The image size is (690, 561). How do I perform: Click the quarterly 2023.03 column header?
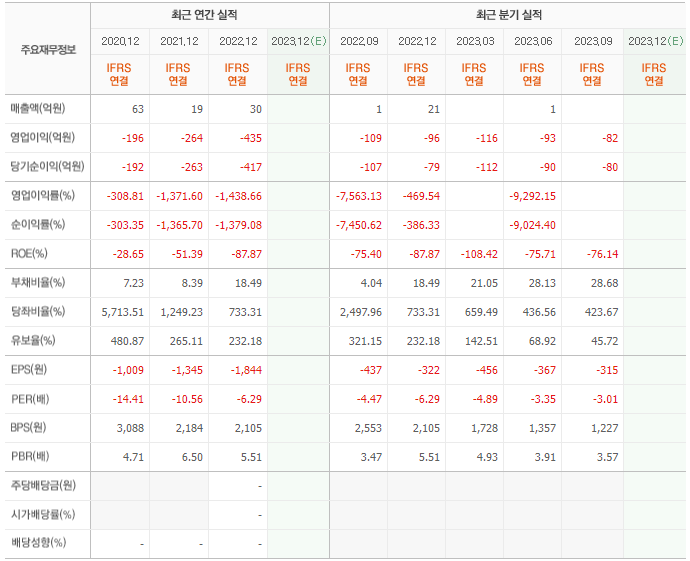(475, 41)
